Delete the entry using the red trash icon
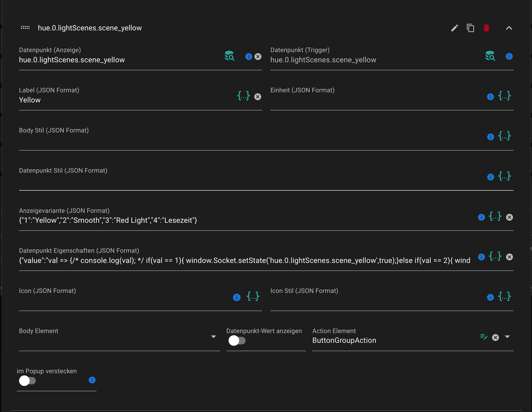The height and width of the screenshot is (412, 532). (x=486, y=28)
